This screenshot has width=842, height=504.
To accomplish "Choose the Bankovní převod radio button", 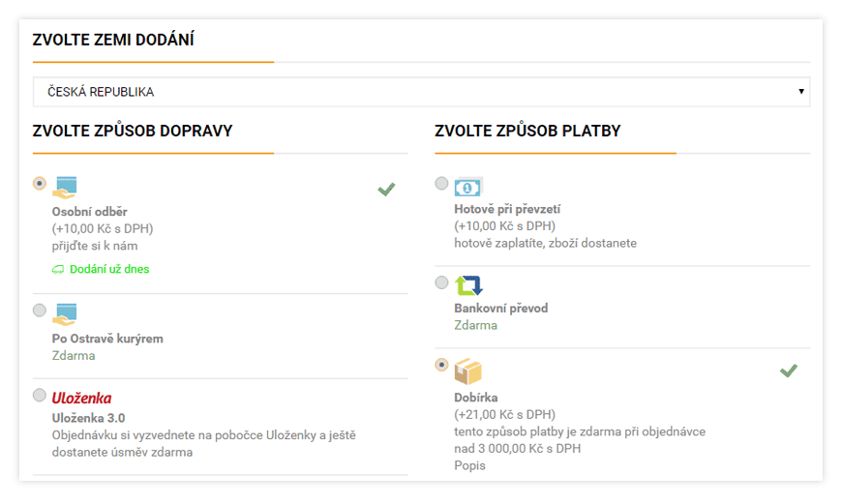I will pyautogui.click(x=441, y=282).
